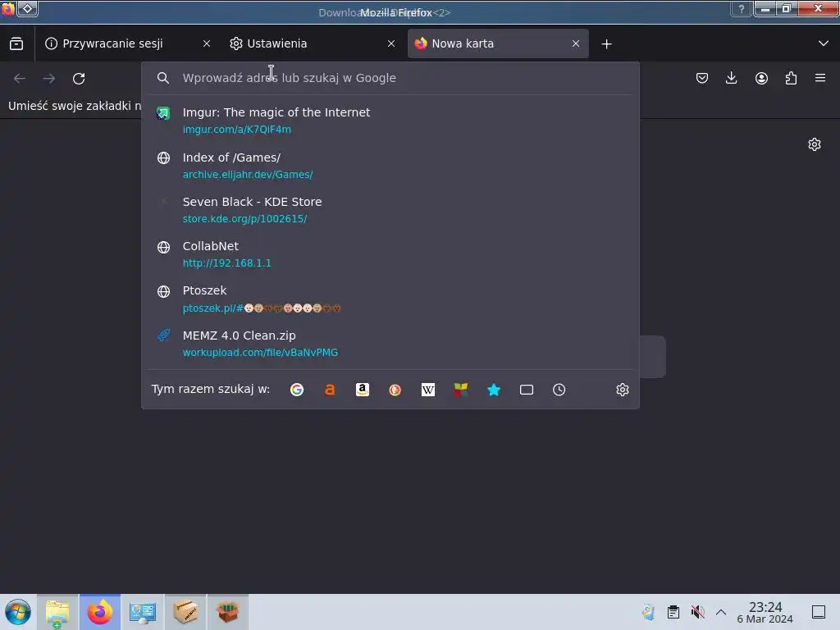Open new tab page customization gear

tap(815, 144)
